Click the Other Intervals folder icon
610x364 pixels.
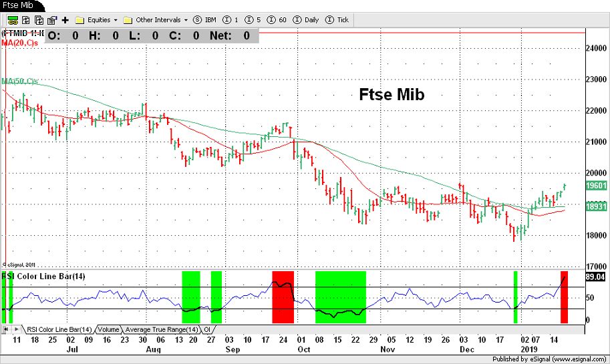pyautogui.click(x=128, y=20)
